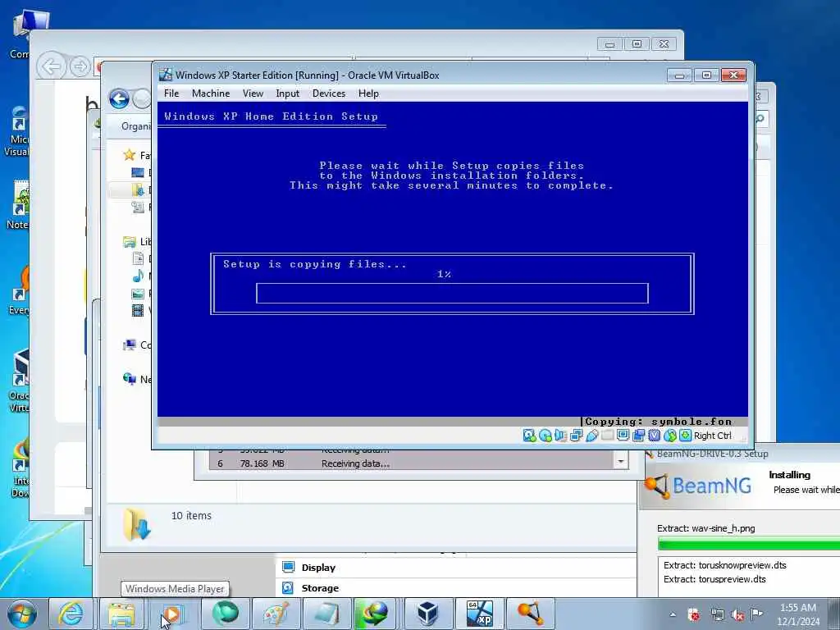This screenshot has height=630, width=840.
Task: Open the Machine menu in VirtualBox
Action: point(211,94)
